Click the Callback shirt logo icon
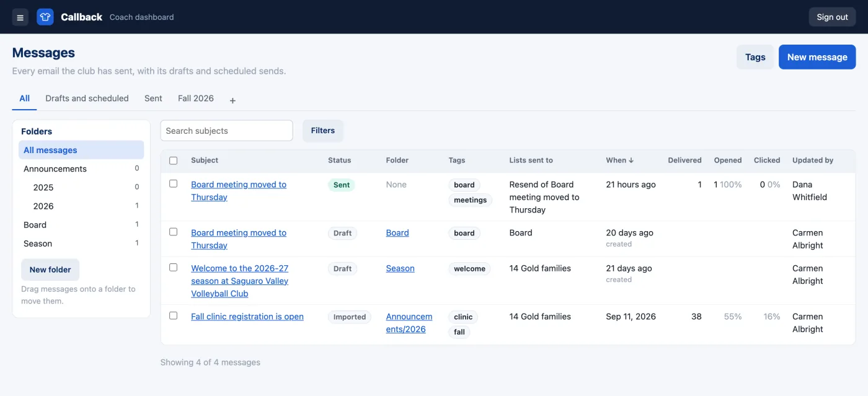 [45, 17]
